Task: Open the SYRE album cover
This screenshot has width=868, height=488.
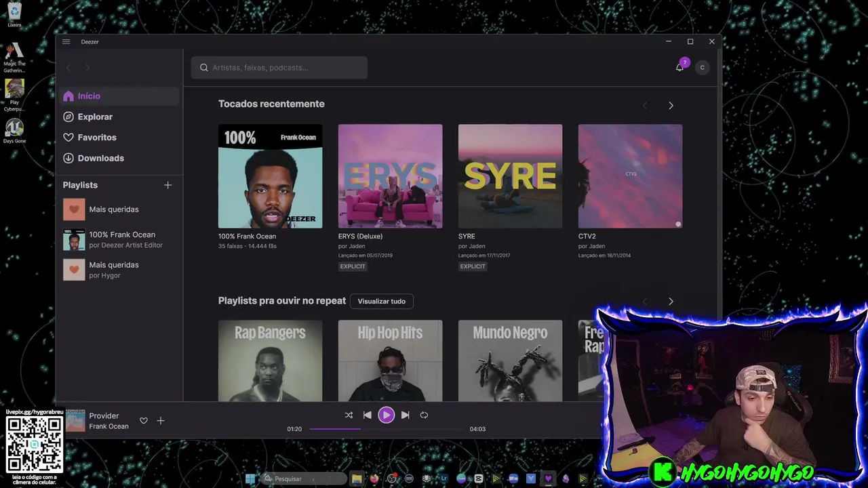Action: pyautogui.click(x=510, y=176)
